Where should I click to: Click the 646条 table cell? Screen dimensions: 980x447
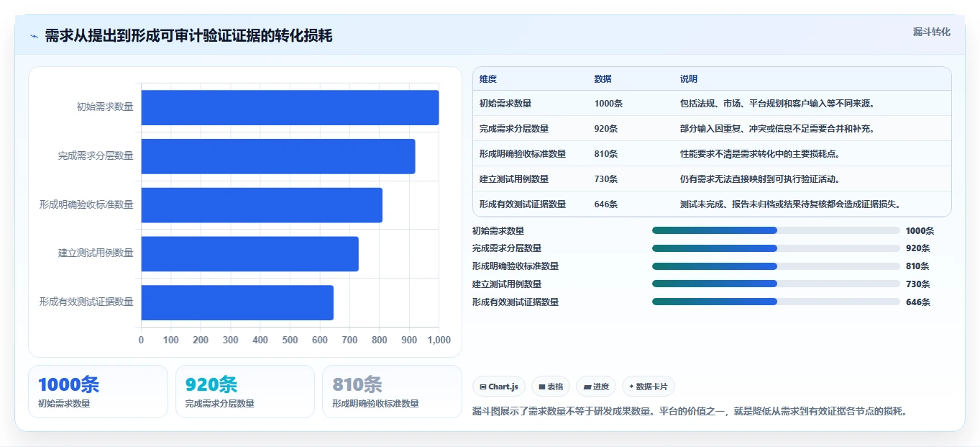tap(606, 204)
